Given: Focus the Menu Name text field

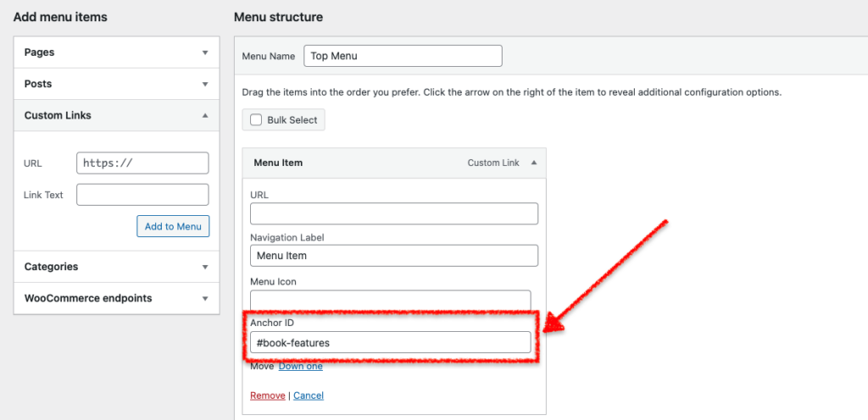Looking at the screenshot, I should [403, 56].
